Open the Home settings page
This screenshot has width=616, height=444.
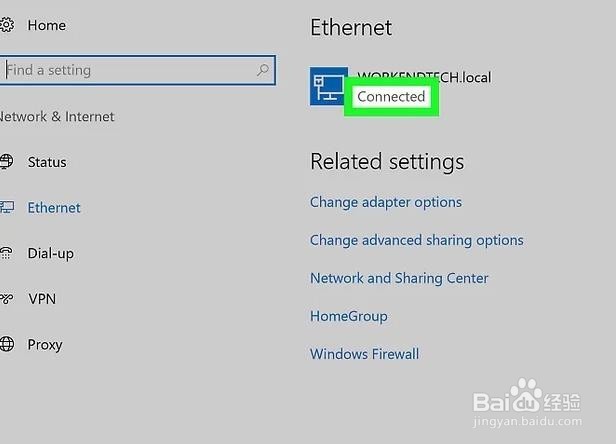46,25
